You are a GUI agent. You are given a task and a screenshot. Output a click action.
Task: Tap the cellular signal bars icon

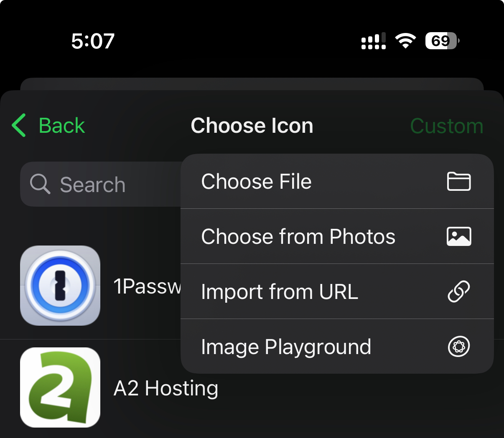(373, 41)
